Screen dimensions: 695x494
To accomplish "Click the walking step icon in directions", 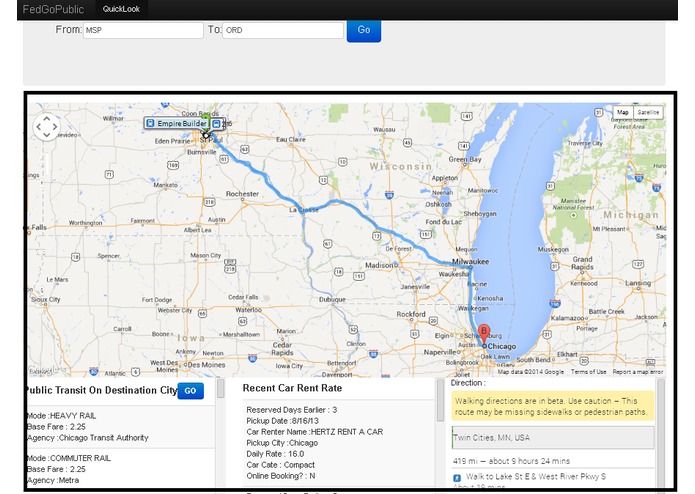I will click(x=457, y=478).
